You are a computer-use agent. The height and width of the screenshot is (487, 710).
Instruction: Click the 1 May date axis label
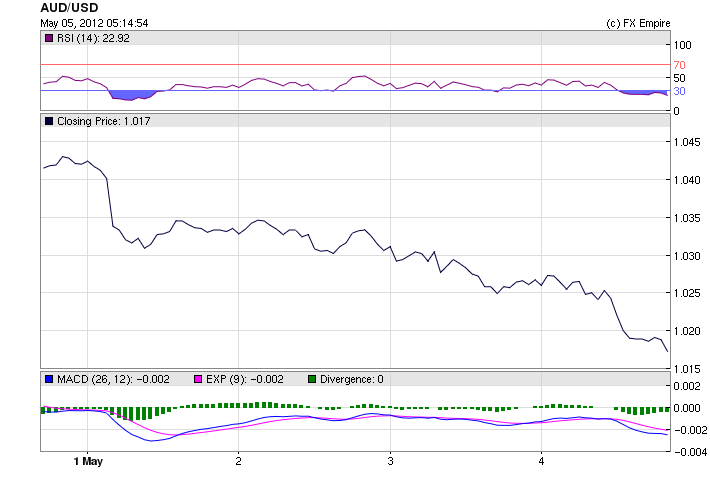(x=88, y=461)
